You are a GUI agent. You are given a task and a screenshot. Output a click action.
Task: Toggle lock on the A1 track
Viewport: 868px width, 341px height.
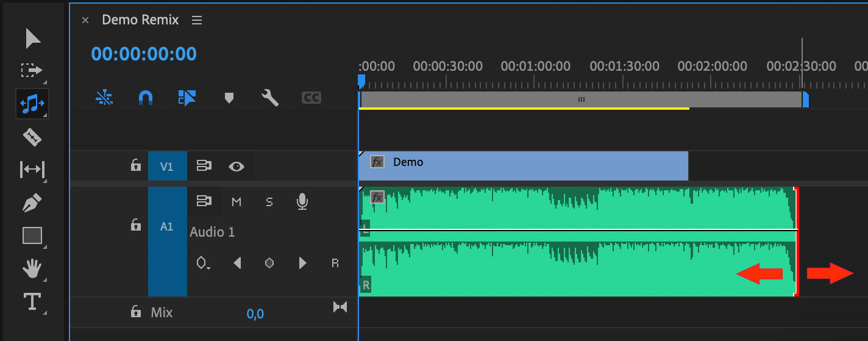136,225
